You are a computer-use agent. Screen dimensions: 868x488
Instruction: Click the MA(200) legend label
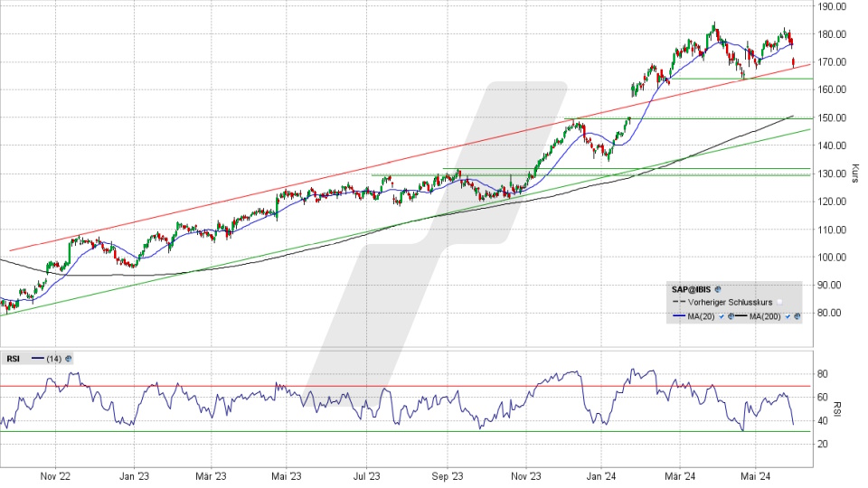[x=765, y=316]
